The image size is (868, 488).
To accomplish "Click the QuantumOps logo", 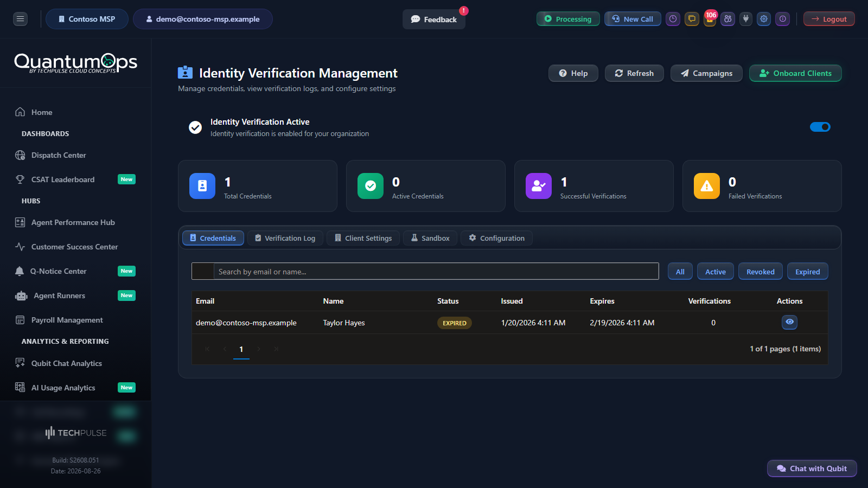I will [x=75, y=63].
